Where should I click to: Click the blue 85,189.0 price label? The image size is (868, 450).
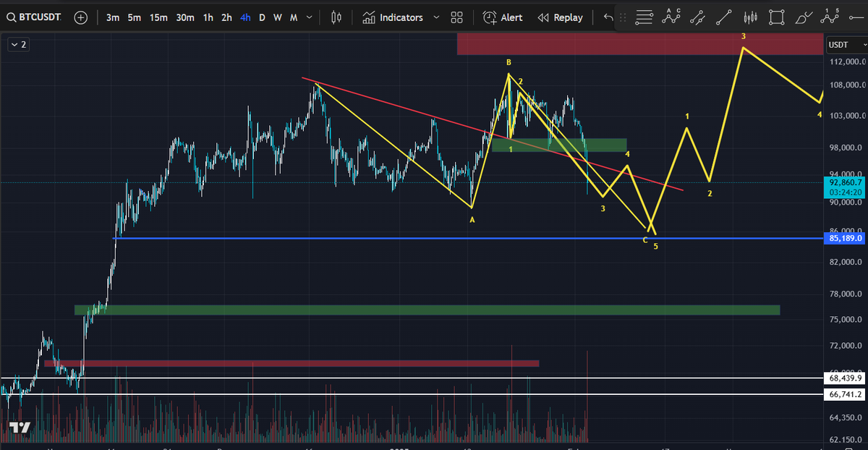pyautogui.click(x=845, y=238)
